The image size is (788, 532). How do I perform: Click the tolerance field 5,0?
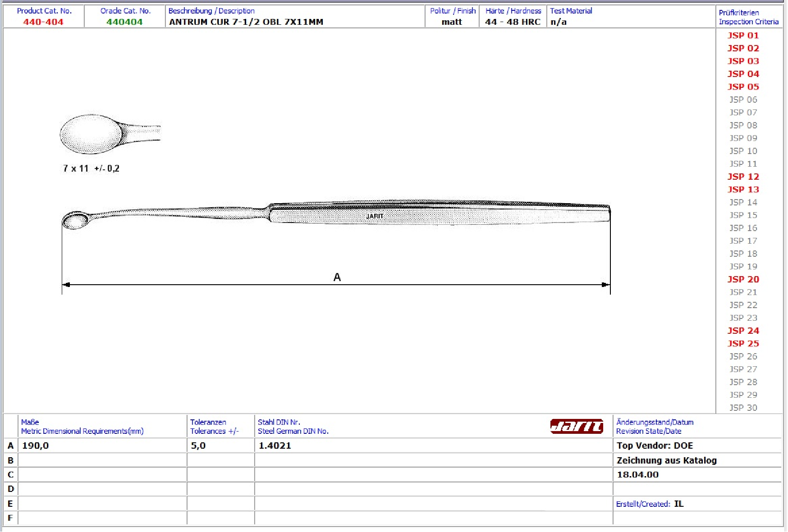click(198, 446)
